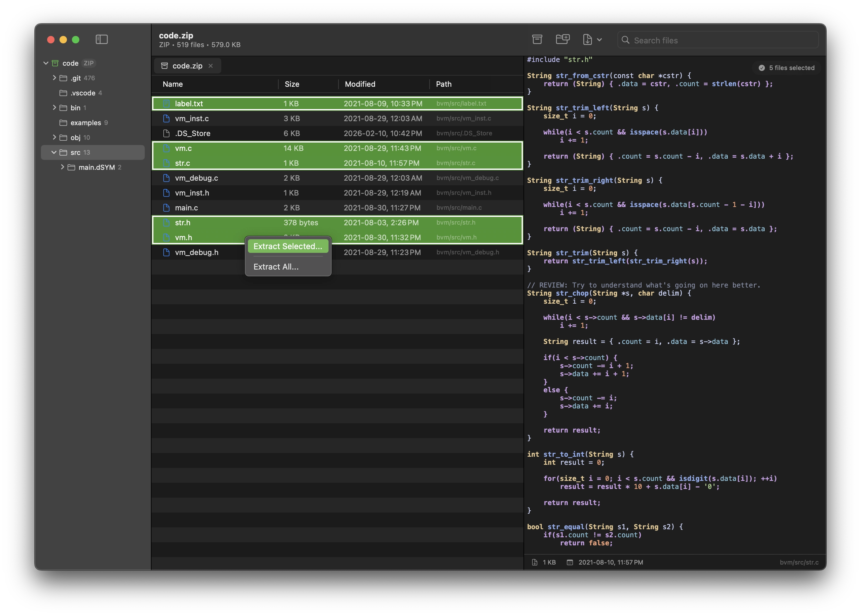
Task: Collapse the code ZIP root node
Action: [46, 63]
